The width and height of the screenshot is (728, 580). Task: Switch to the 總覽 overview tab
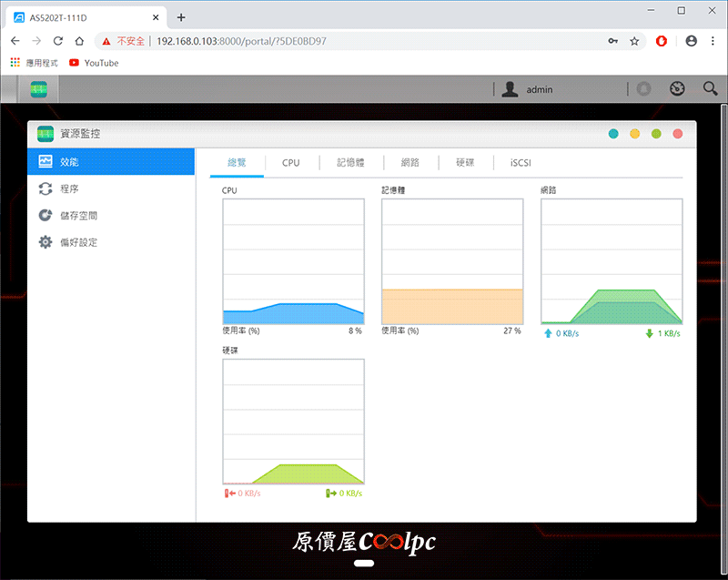point(237,163)
